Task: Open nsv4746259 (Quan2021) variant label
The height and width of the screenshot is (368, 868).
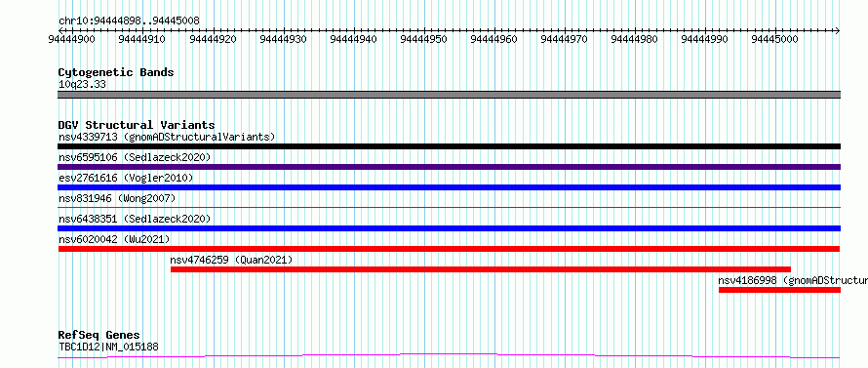Action: pyautogui.click(x=231, y=260)
